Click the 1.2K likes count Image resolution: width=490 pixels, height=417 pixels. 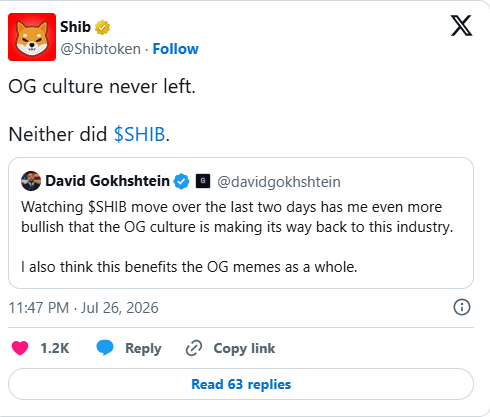coord(55,348)
